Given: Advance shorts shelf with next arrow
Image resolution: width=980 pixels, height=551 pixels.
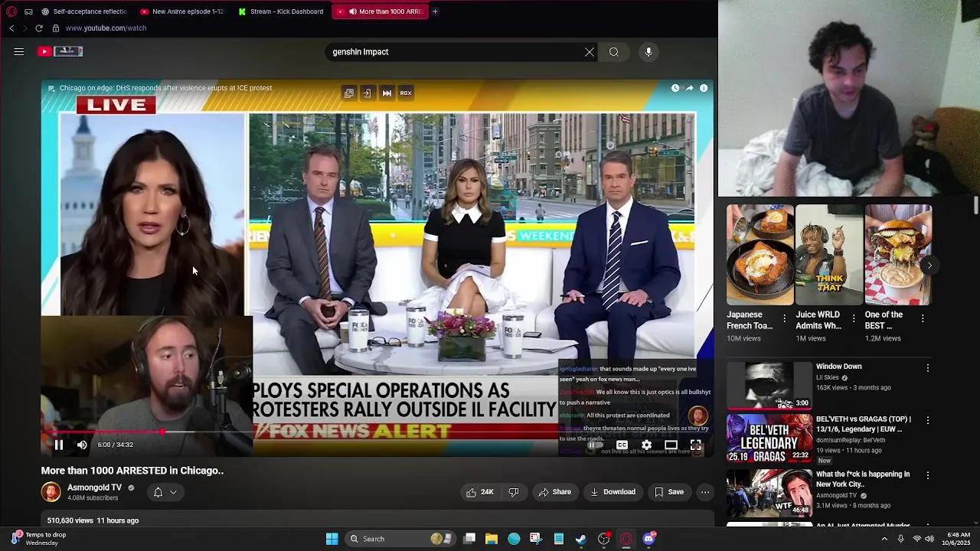Looking at the screenshot, I should coord(929,266).
